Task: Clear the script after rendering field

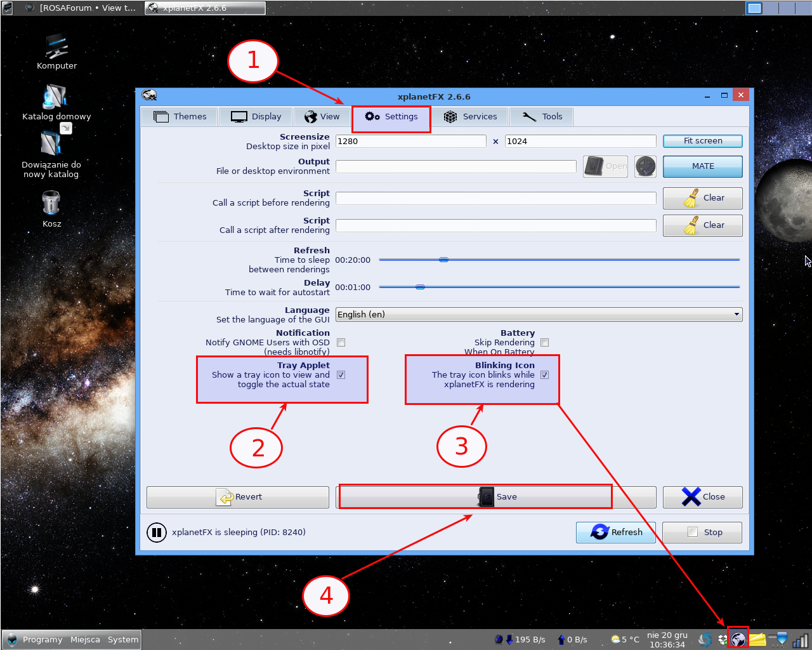Action: point(703,225)
